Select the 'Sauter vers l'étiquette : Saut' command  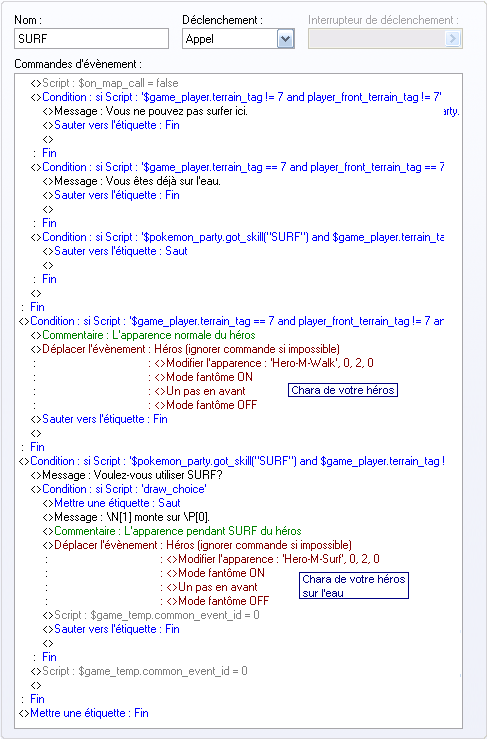click(115, 251)
